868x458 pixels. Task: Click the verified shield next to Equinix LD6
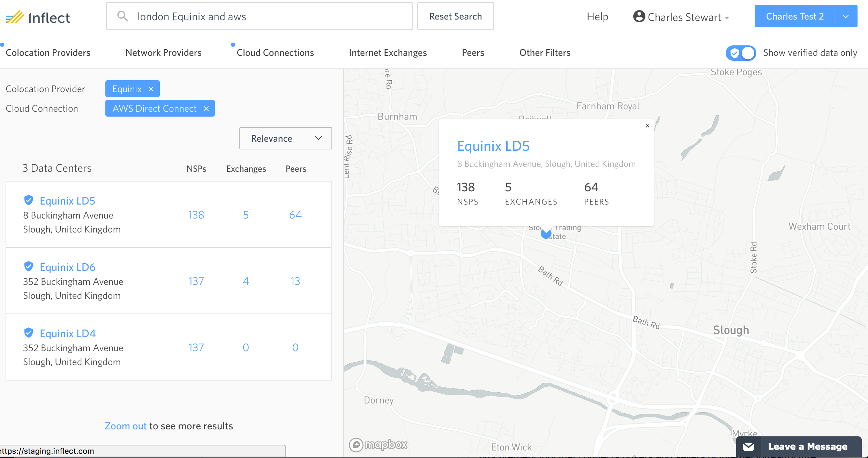(29, 267)
